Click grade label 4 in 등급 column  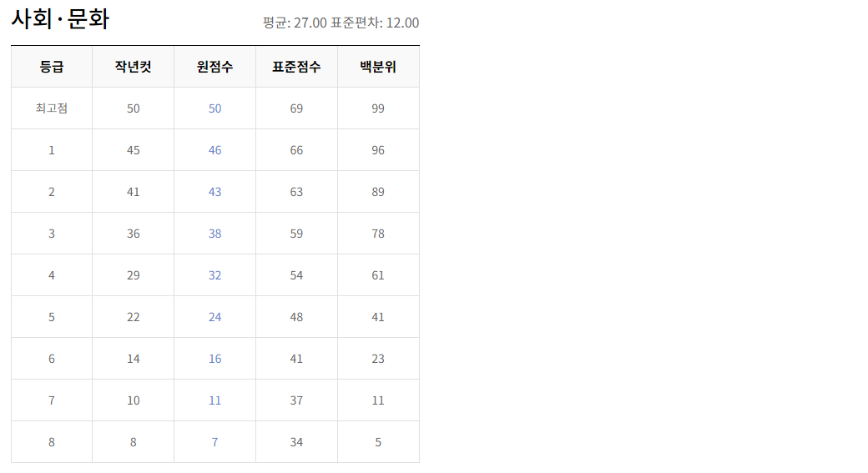point(52,275)
